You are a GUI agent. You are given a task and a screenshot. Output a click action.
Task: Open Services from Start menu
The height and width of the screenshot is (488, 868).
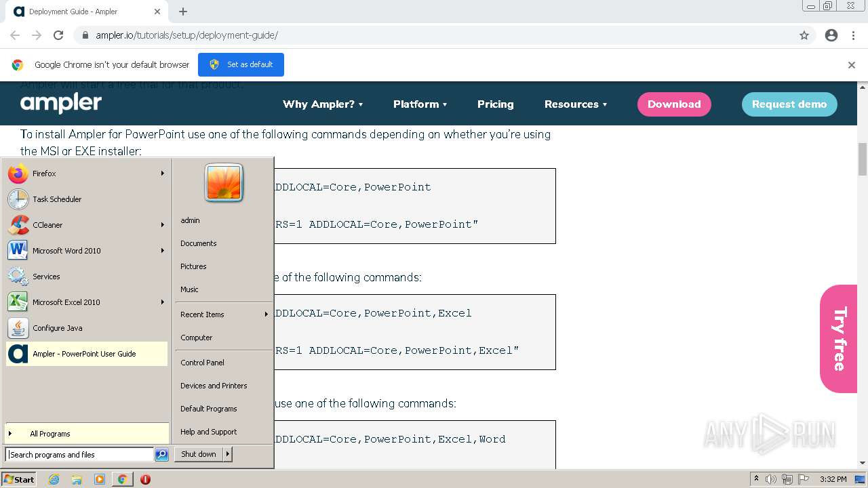point(86,277)
